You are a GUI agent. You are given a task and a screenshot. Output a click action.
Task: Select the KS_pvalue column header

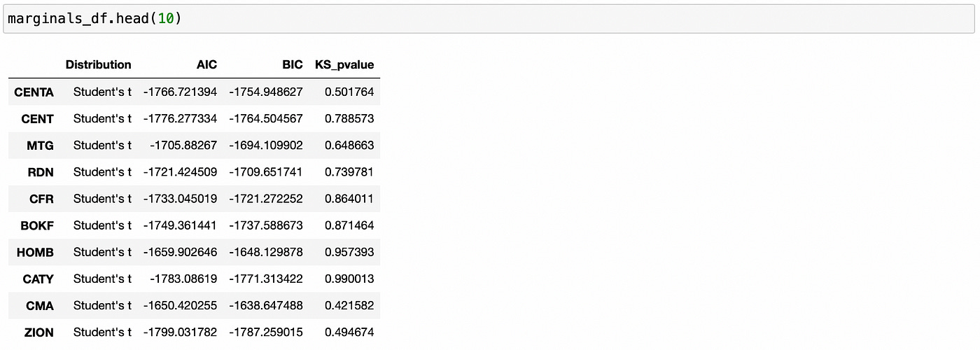tap(344, 65)
